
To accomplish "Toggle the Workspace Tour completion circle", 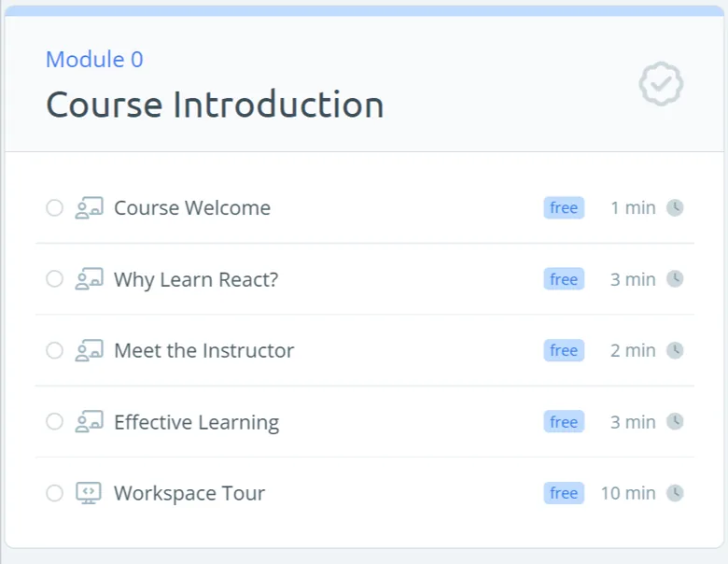I will coord(54,493).
